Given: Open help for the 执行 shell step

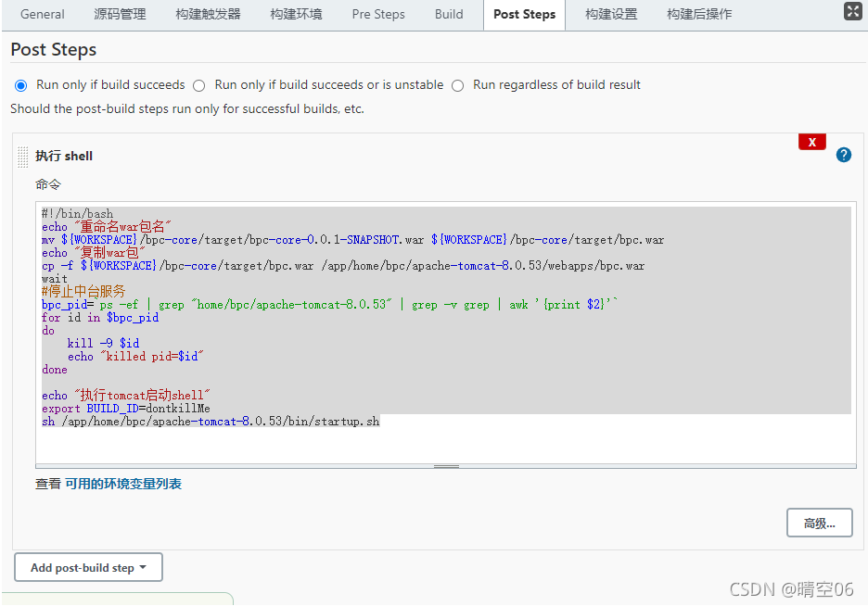Looking at the screenshot, I should (x=844, y=155).
